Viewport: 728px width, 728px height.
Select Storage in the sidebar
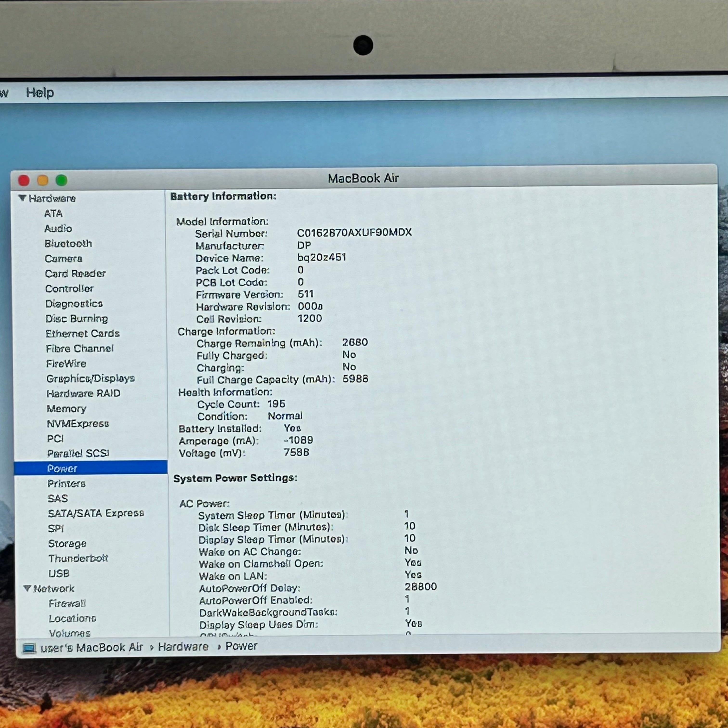coord(67,543)
